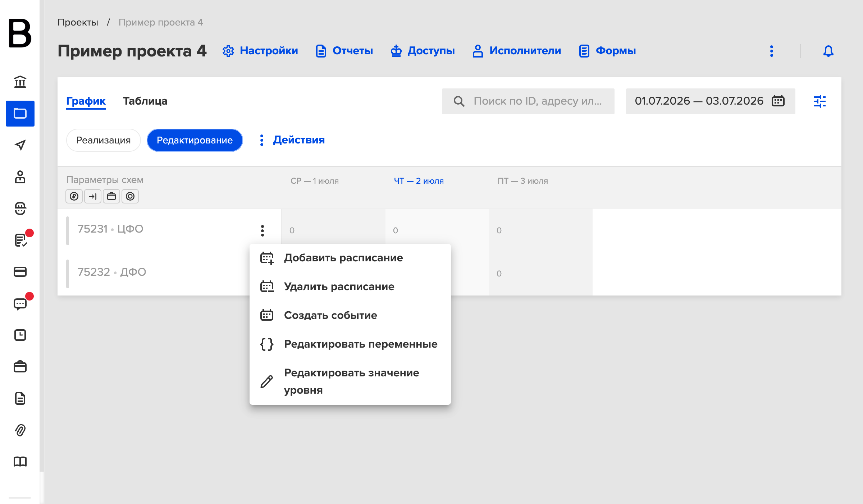This screenshot has width=863, height=504.
Task: Toggle the arrow-to-bar scheme parameter icon
Action: 93,196
